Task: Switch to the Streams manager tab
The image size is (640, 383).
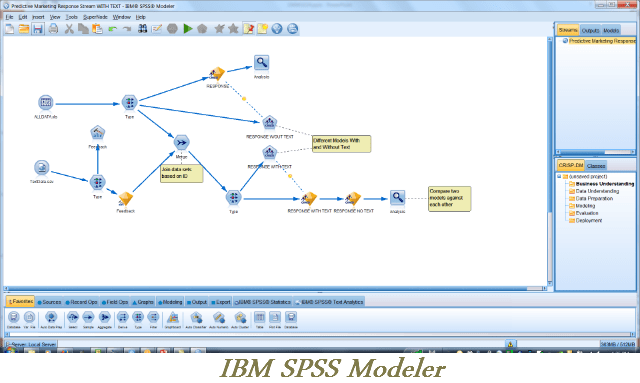Action: [568, 30]
